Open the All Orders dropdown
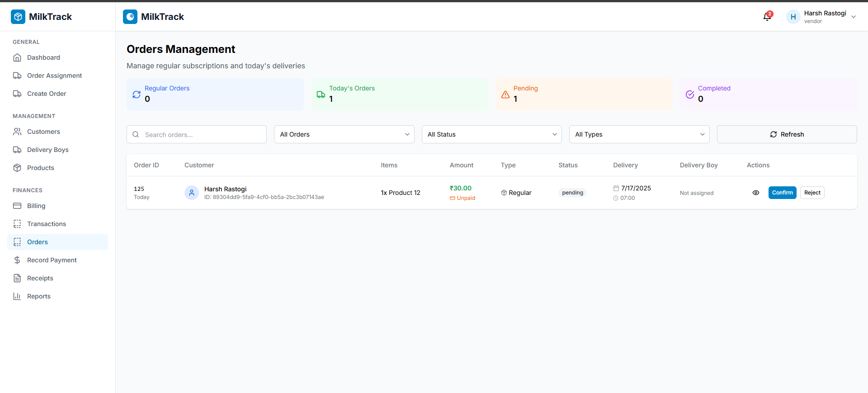Screen dimensions: 868x393 [x=344, y=134]
